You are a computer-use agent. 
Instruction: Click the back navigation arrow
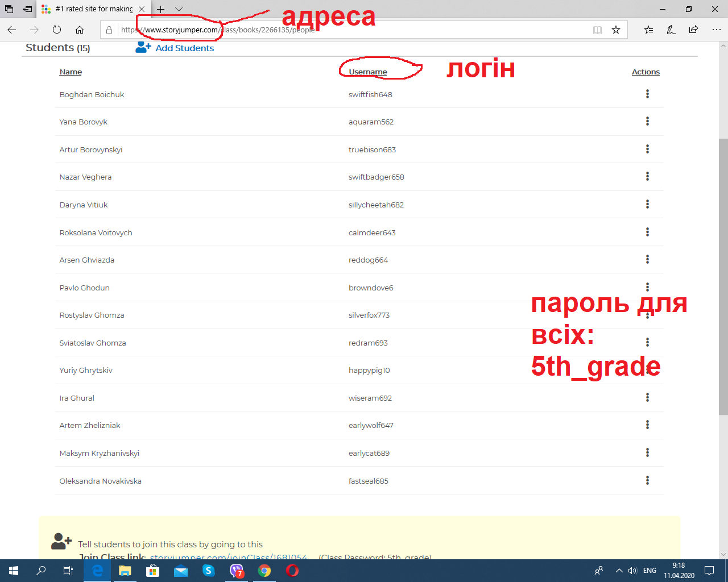[12, 30]
